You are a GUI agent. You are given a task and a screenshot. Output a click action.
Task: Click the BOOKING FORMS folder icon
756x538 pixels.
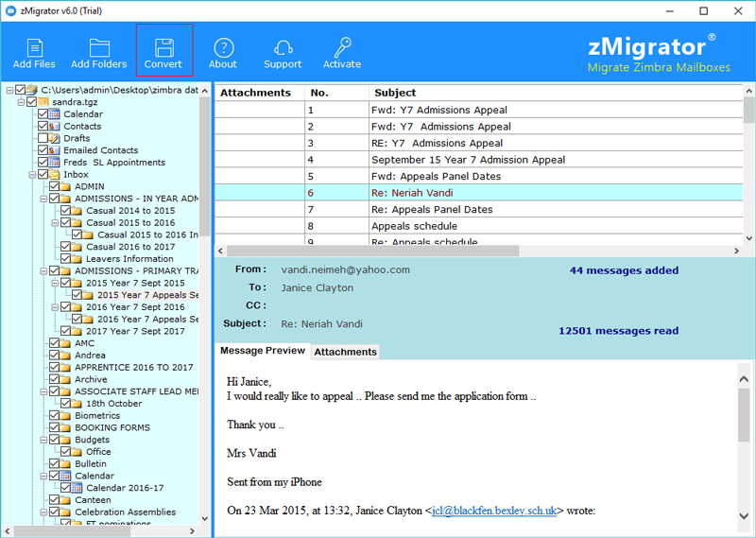[65, 427]
